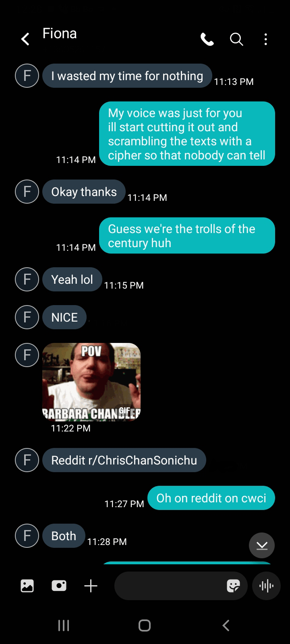Tap Fiona's avatar beside Okay thanks
The width and height of the screenshot is (290, 644).
click(x=27, y=192)
